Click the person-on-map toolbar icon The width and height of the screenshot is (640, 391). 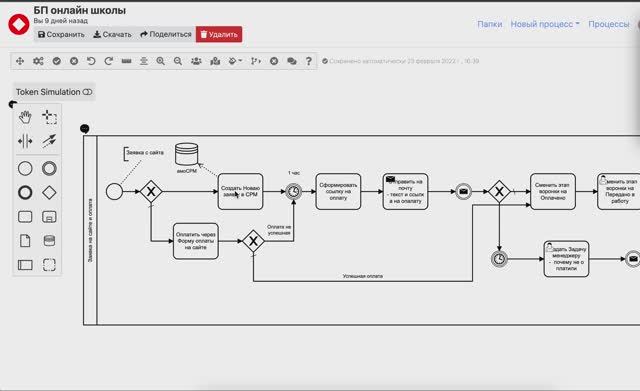(x=215, y=61)
